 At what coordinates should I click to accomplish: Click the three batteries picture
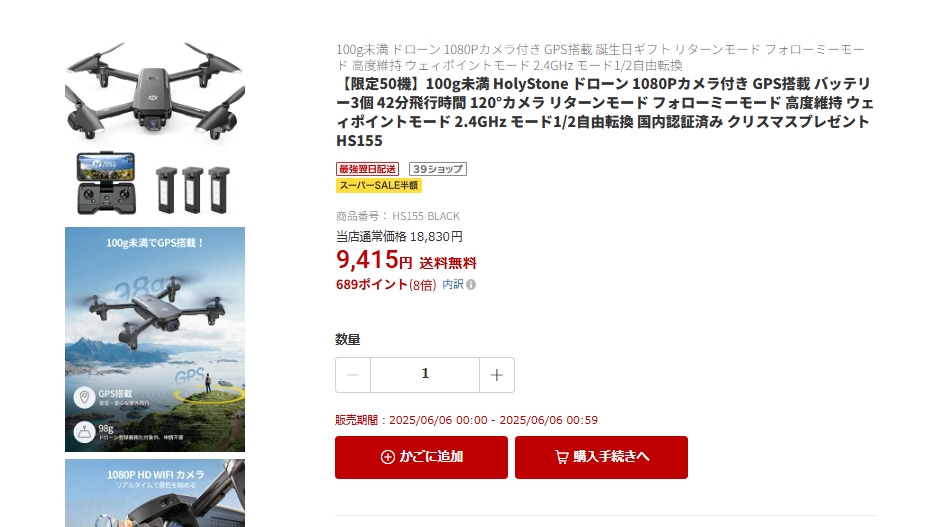pos(193,189)
